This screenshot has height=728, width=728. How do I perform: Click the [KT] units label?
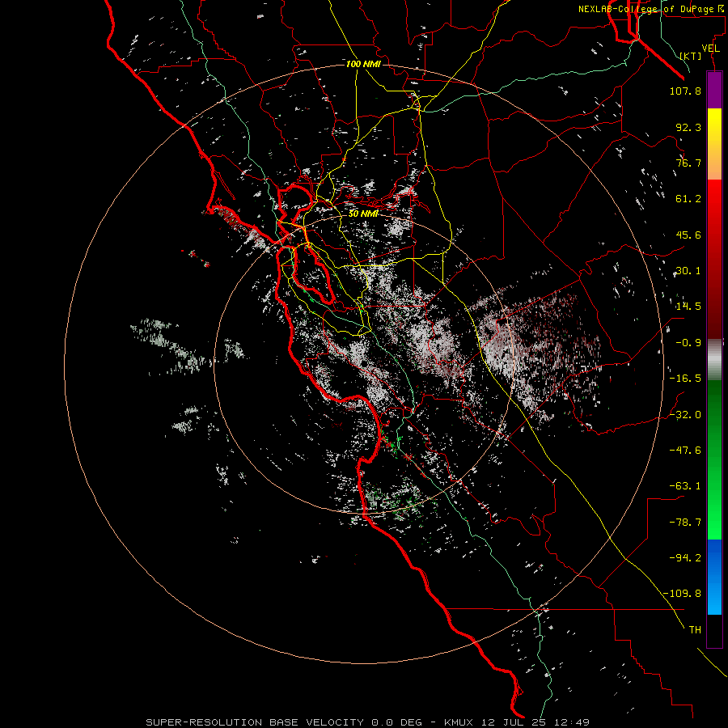[x=691, y=56]
